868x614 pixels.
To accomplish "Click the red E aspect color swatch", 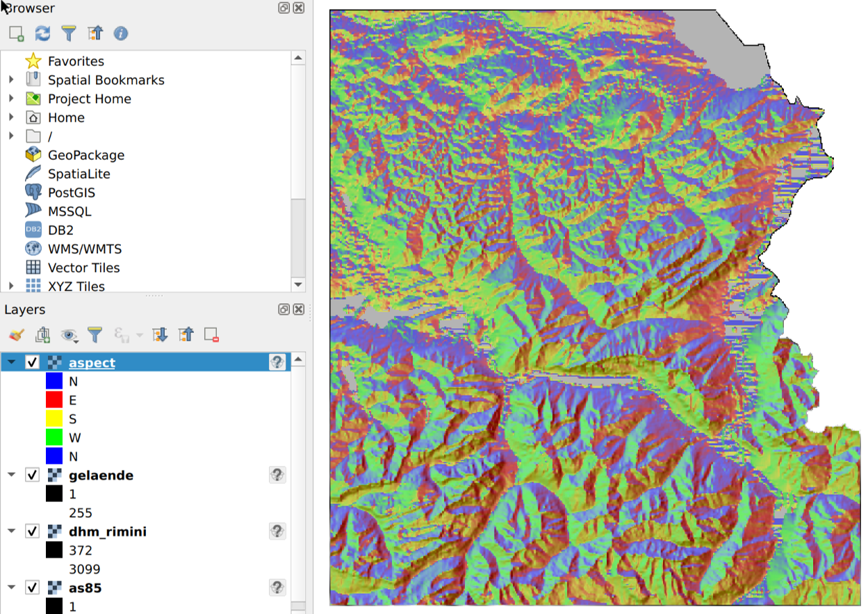I will pos(55,400).
